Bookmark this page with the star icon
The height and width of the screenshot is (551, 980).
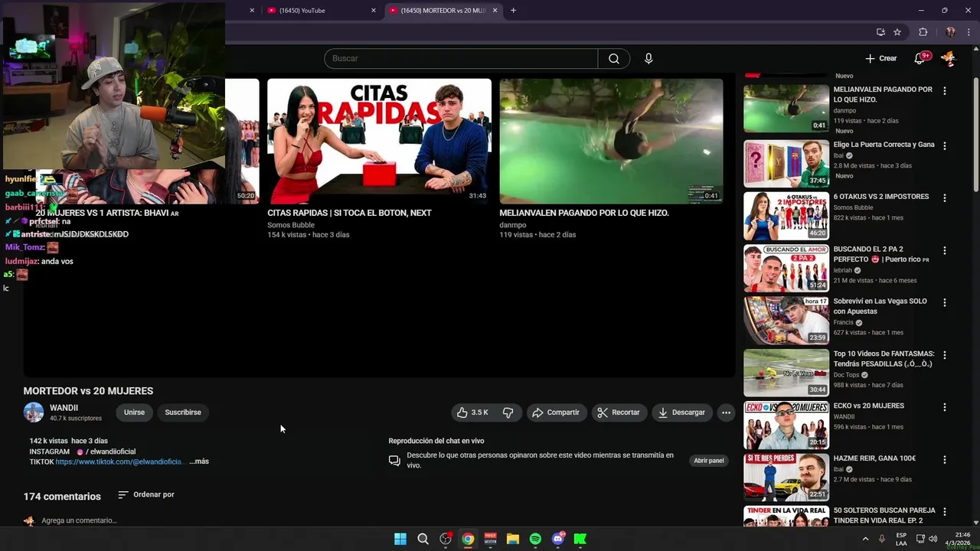coord(897,32)
